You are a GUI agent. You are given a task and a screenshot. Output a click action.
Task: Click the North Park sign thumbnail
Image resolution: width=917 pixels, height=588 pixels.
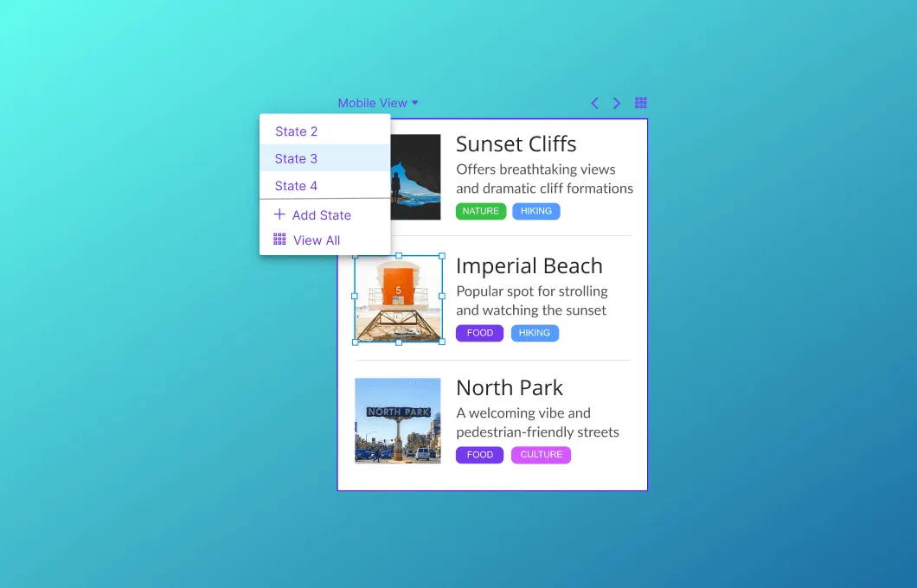click(398, 420)
